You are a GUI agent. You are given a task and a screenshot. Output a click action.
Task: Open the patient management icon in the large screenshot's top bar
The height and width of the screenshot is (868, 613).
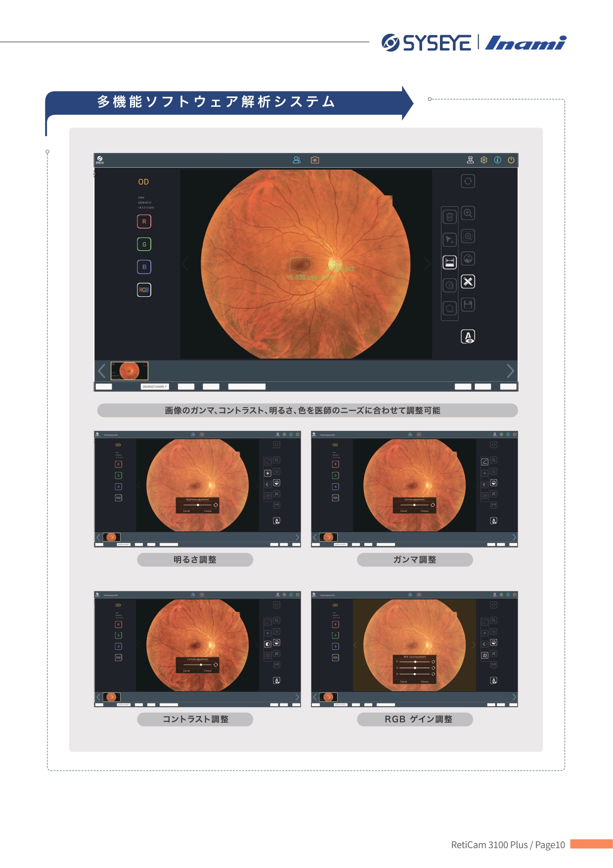[x=297, y=160]
